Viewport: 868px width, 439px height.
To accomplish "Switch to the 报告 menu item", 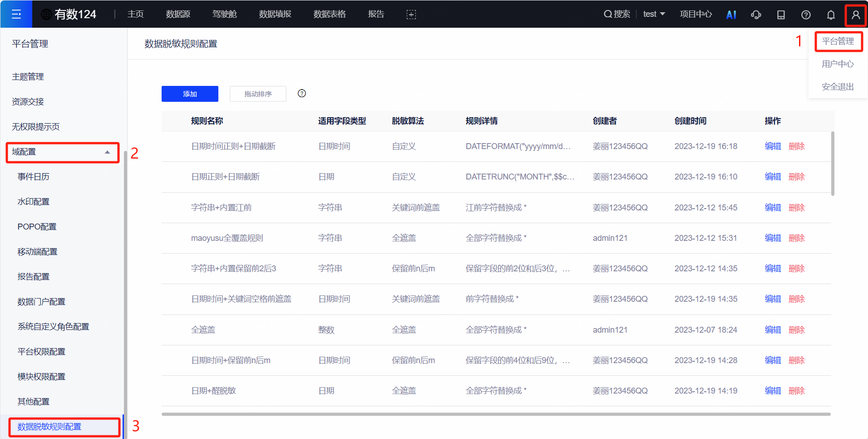I will (x=376, y=14).
